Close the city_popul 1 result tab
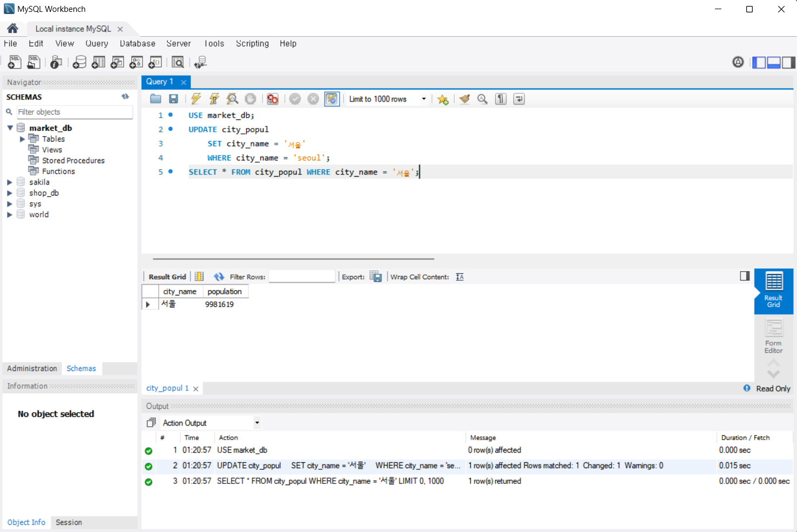The height and width of the screenshot is (532, 797). pyautogui.click(x=195, y=389)
